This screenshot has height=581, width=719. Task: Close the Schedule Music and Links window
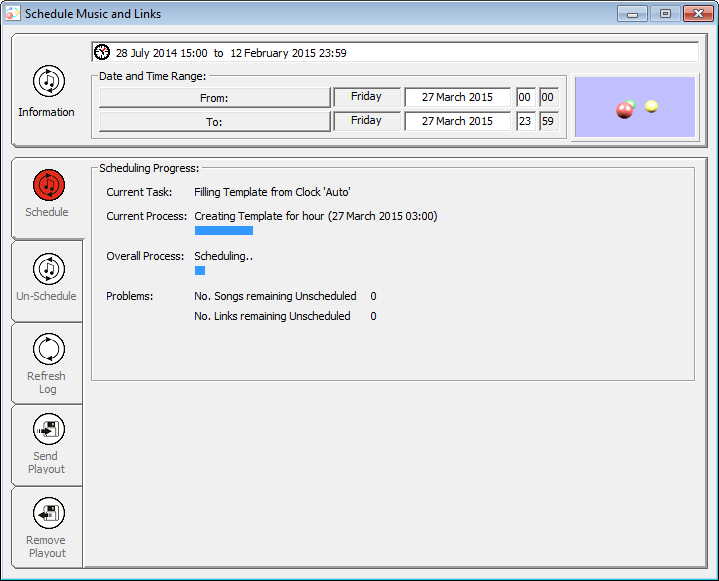click(698, 14)
